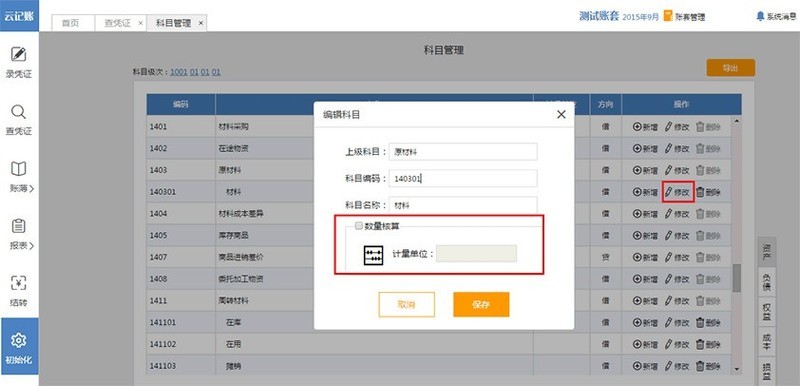Close the 查凭证 tab

coord(140,23)
